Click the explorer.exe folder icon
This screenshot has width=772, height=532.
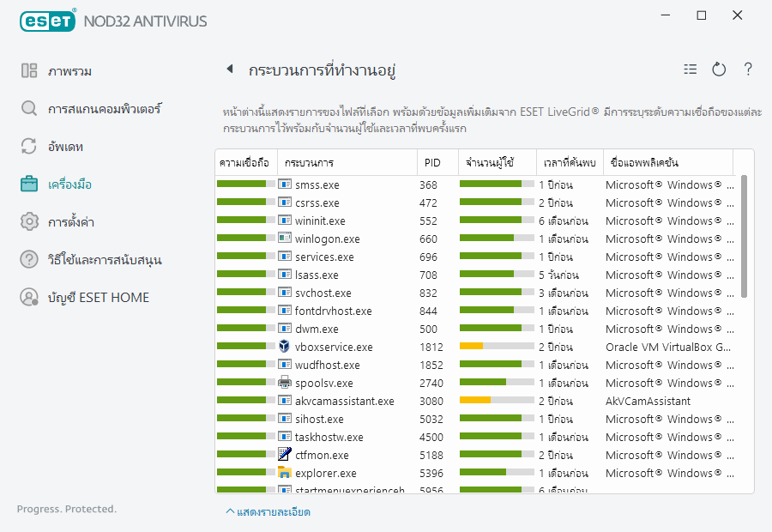[285, 473]
